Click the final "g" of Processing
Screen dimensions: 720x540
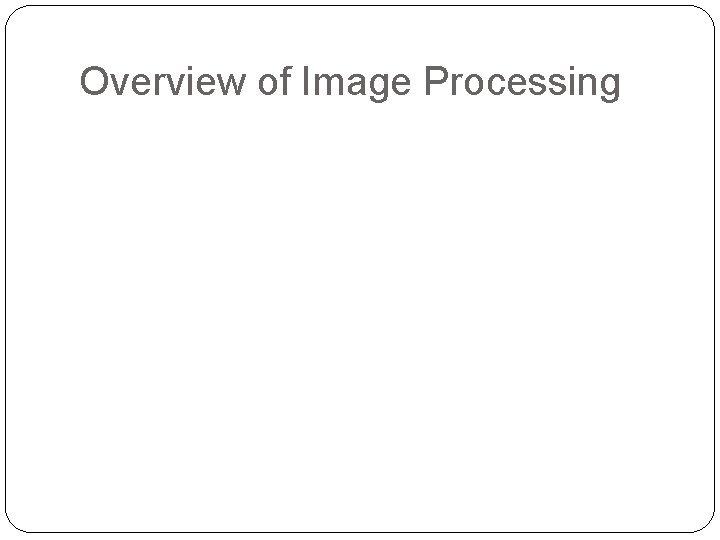tap(609, 88)
